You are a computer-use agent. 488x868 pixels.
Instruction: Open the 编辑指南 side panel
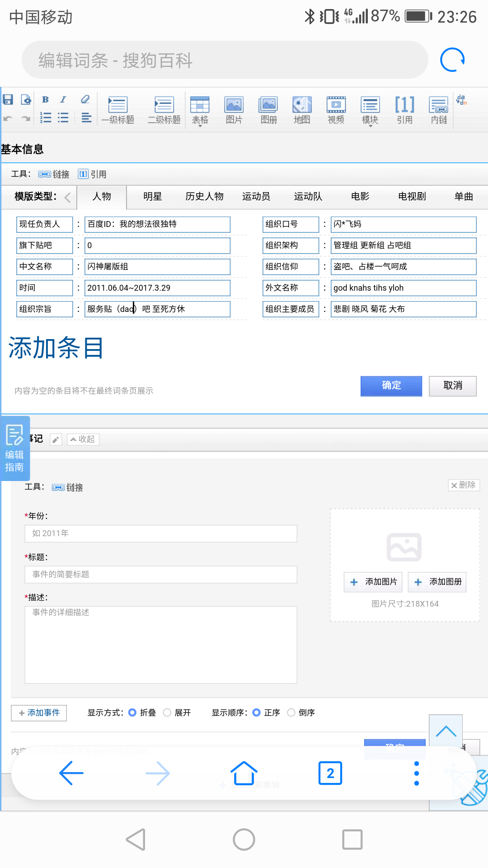point(14,448)
